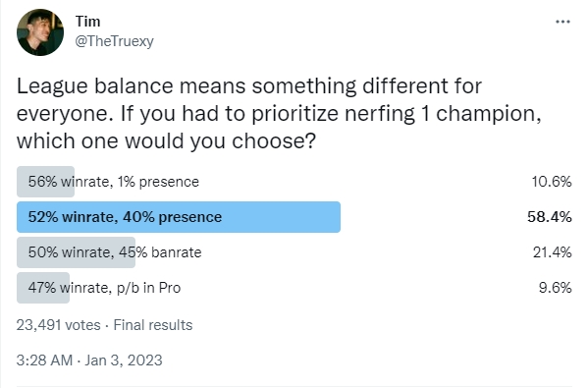Click the Final results label
588x388 pixels.
(153, 325)
